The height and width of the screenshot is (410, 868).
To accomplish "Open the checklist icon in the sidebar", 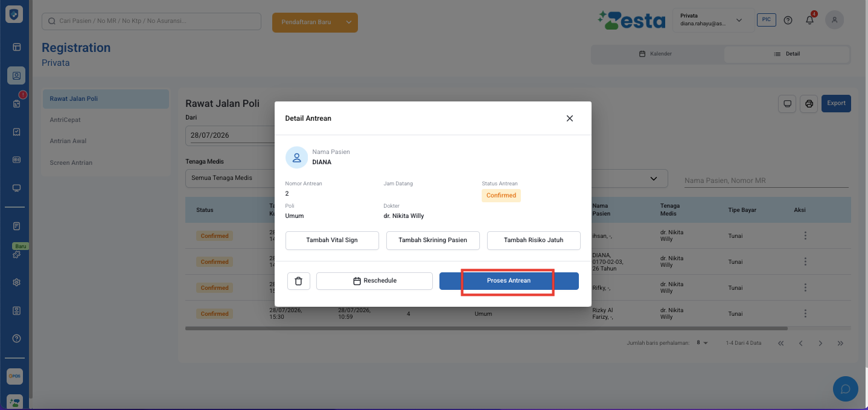I will [x=16, y=132].
